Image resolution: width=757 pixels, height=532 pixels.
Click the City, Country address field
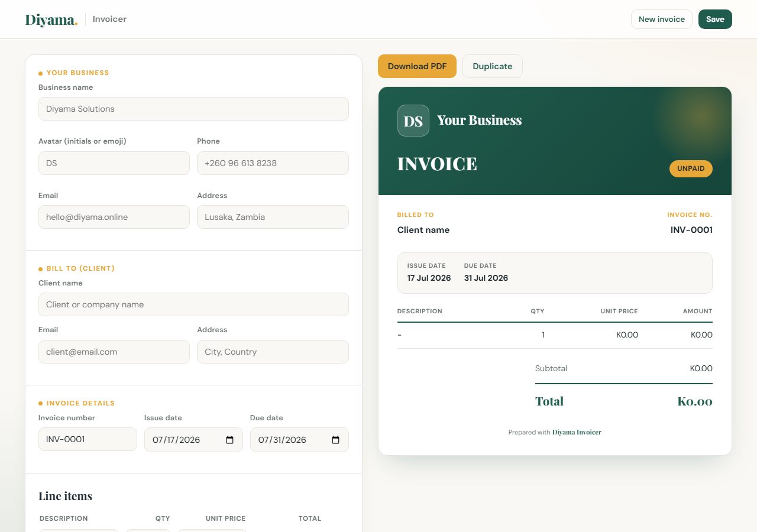coord(273,352)
